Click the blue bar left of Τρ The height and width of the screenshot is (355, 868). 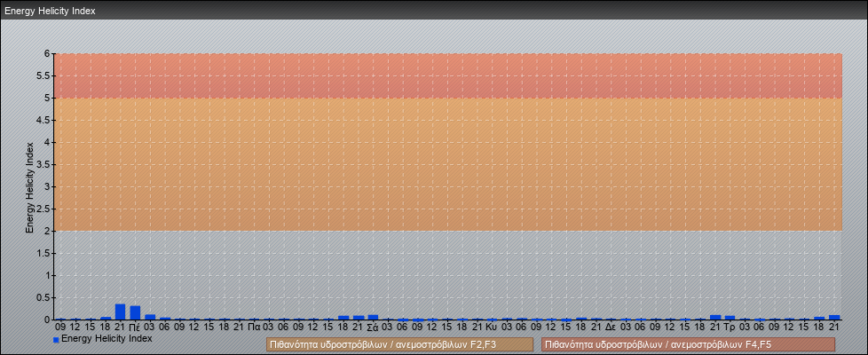[x=715, y=317]
